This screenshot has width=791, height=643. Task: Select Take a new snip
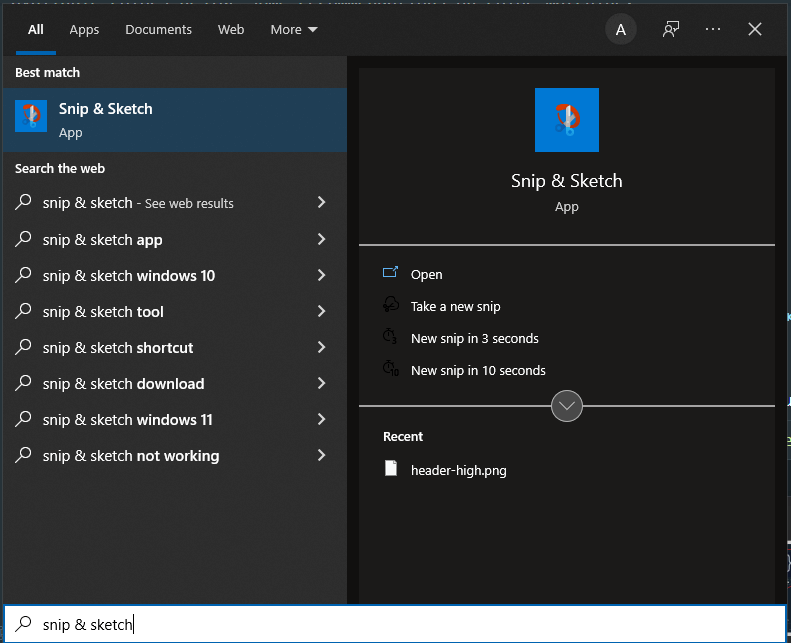[456, 306]
